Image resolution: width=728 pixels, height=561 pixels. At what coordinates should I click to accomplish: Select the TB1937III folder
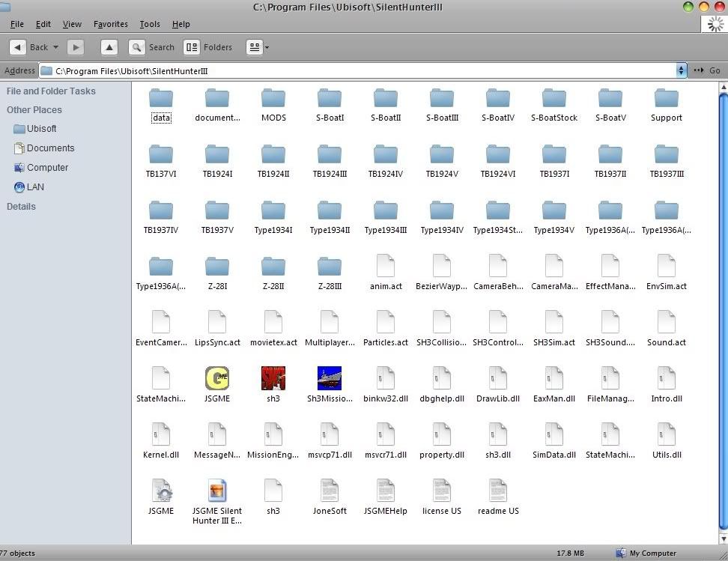click(667, 162)
